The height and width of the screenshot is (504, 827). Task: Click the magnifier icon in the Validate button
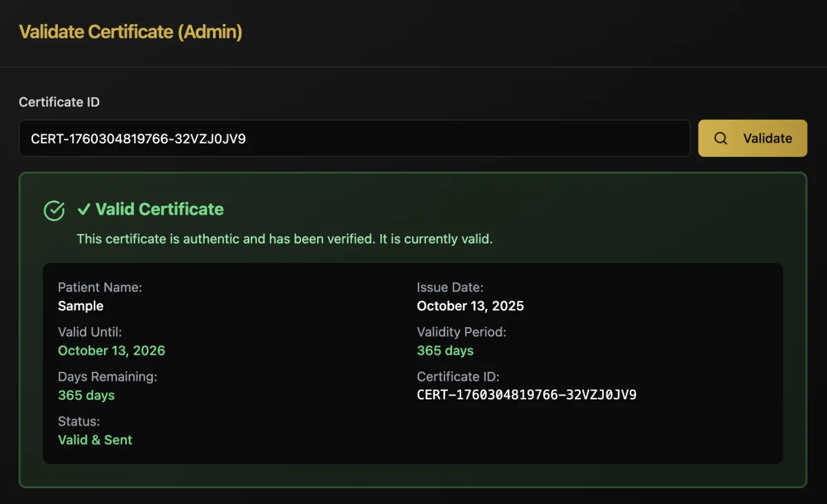point(720,138)
